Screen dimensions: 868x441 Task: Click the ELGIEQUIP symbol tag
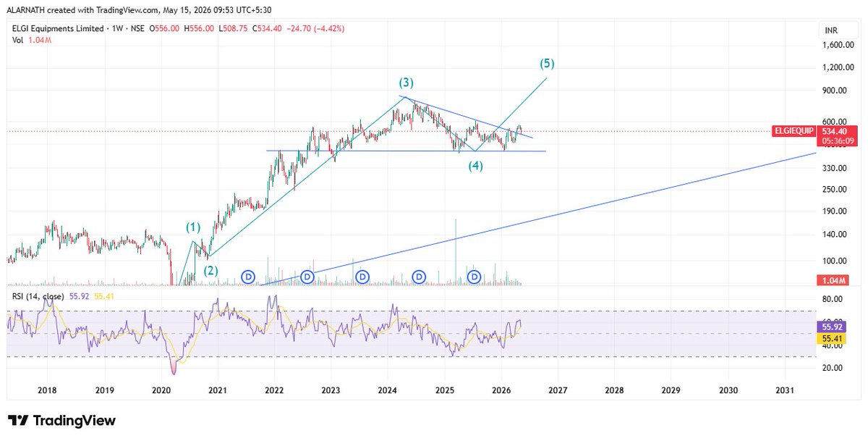[x=795, y=132]
